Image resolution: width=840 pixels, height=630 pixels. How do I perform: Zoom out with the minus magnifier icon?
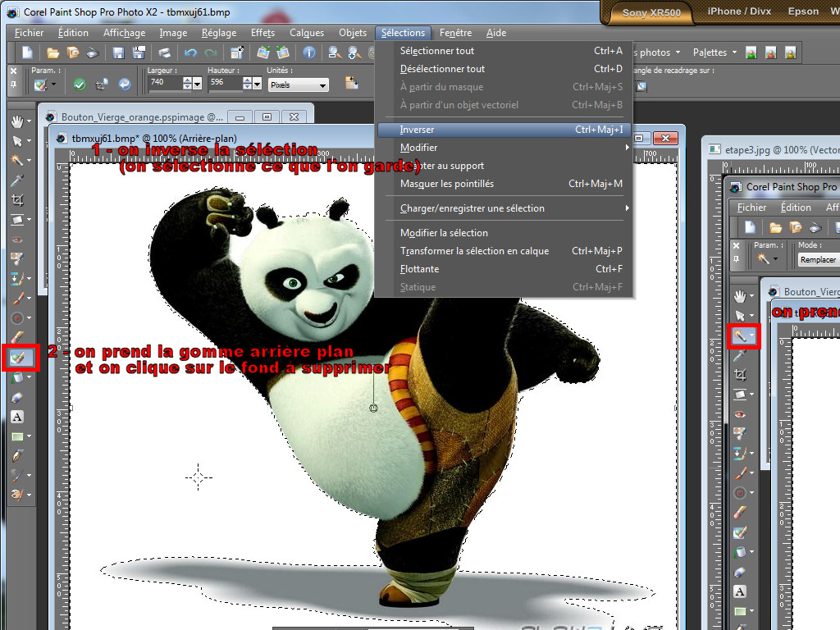pos(335,52)
